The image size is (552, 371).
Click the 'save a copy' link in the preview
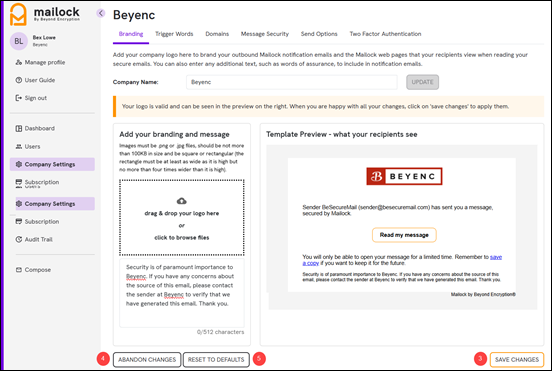402,260
